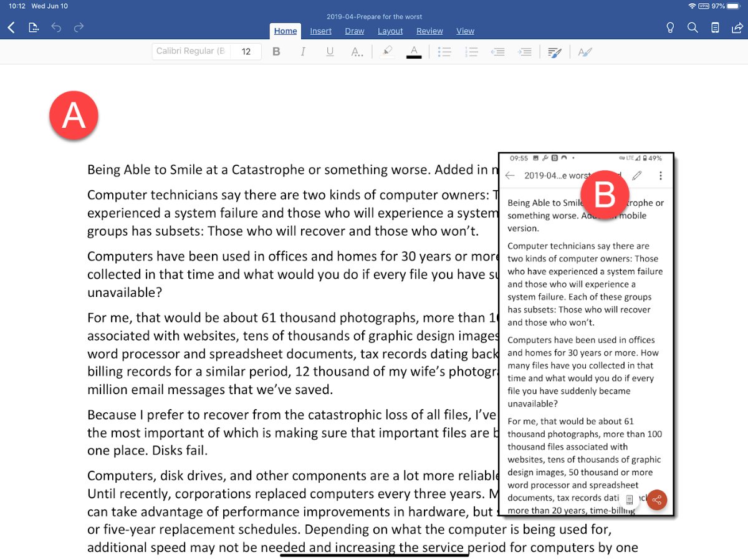748x560 pixels.
Task: Open the Calibri Regular font name box
Action: point(191,51)
